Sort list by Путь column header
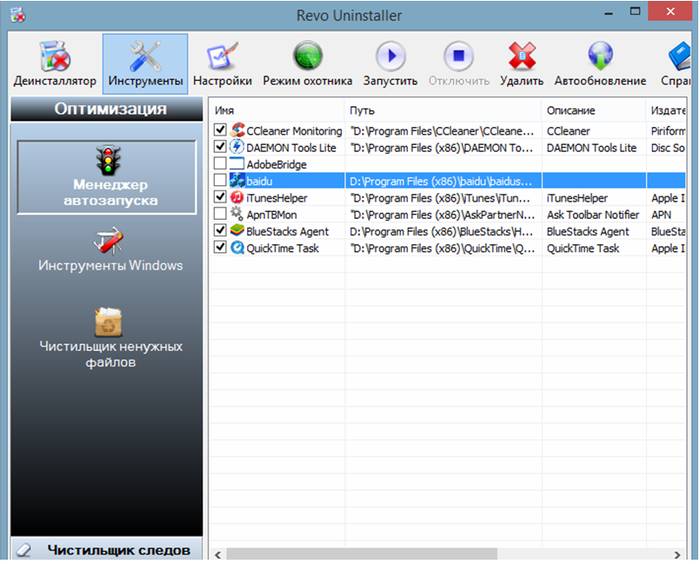This screenshot has height=564, width=700. pyautogui.click(x=442, y=110)
